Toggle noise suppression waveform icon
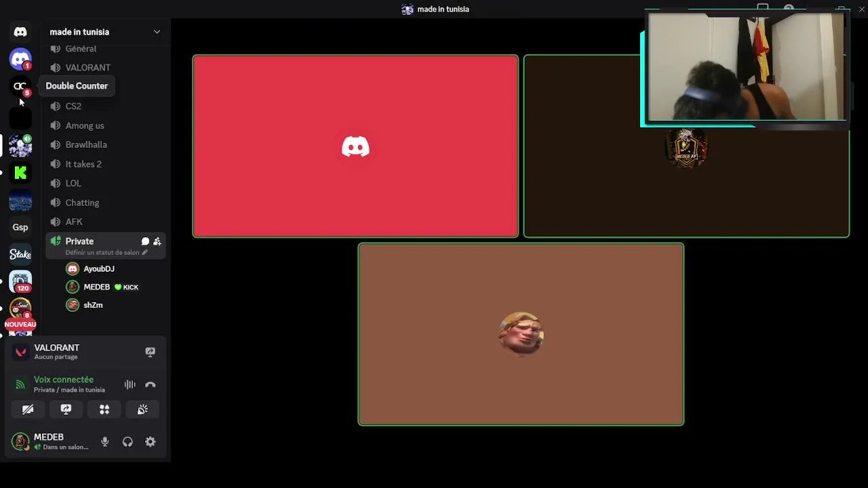Image resolution: width=868 pixels, height=488 pixels. [130, 385]
